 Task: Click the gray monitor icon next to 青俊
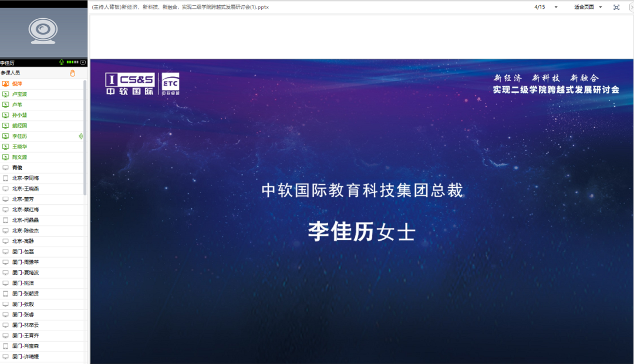click(6, 168)
